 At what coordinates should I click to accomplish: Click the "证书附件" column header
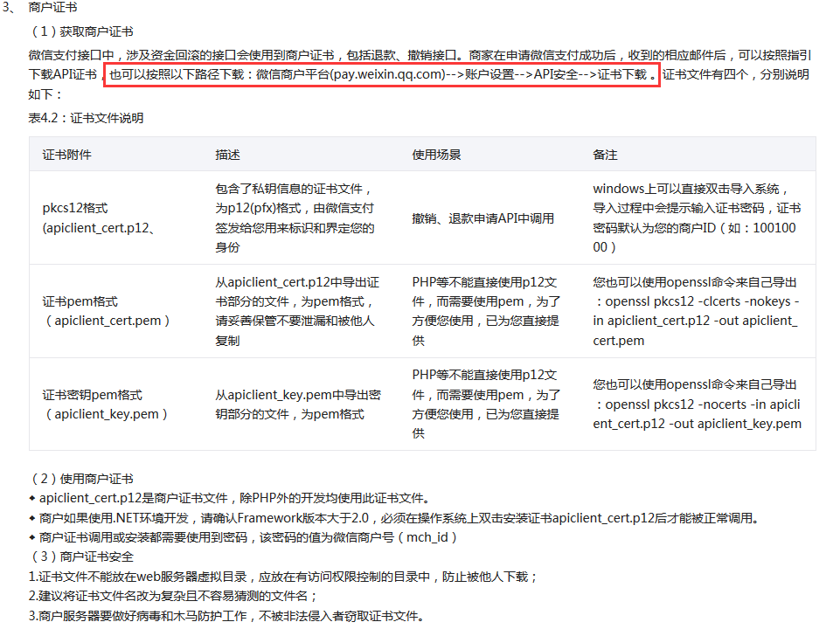click(66, 155)
